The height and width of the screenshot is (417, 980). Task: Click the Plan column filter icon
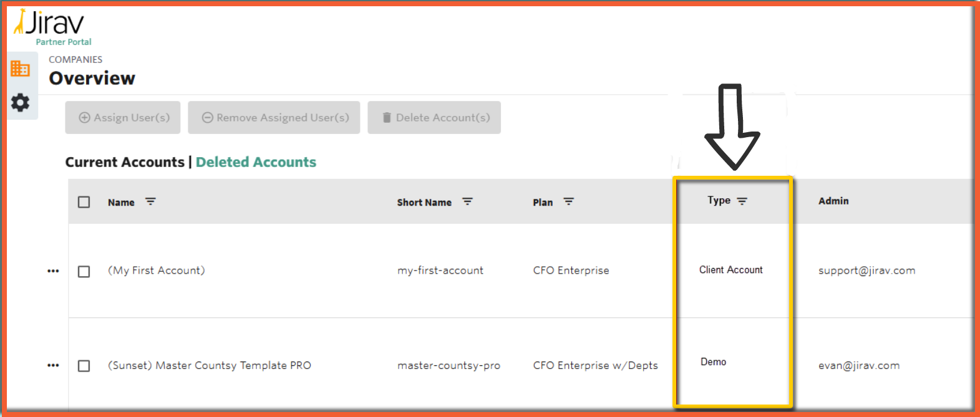[568, 202]
